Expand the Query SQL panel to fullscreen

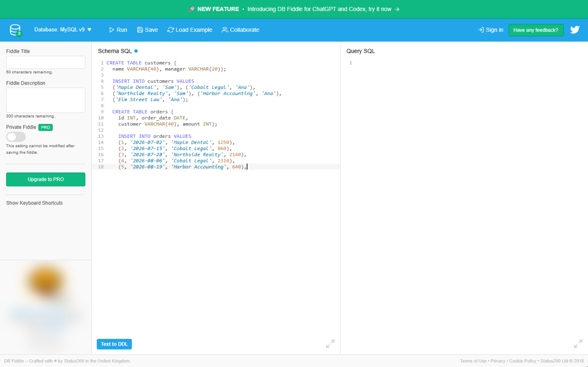click(578, 344)
